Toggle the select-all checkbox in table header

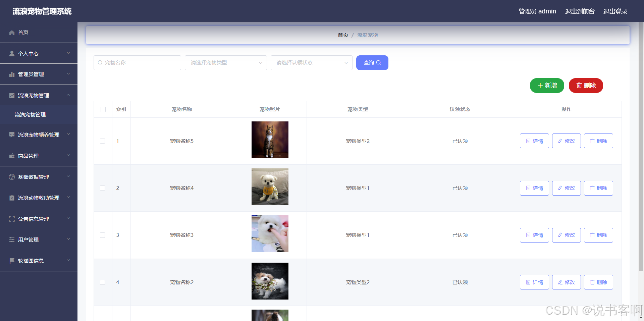(x=103, y=109)
